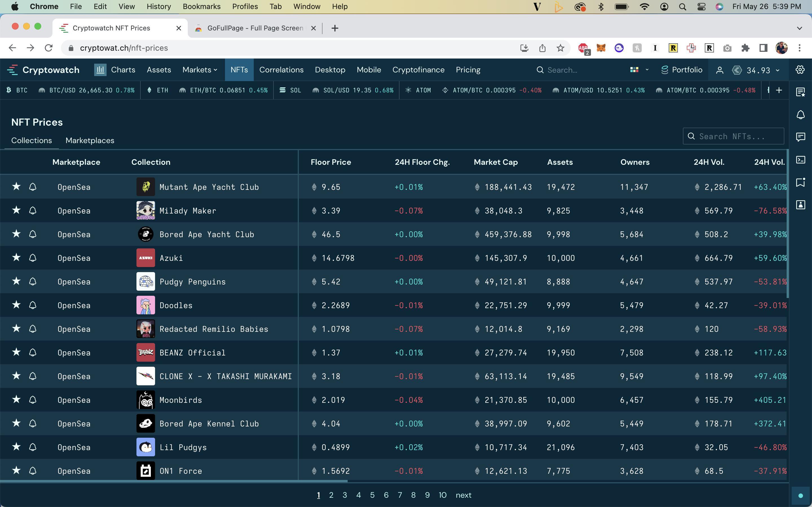Open the terminal panel icon in right sidebar

tap(801, 160)
